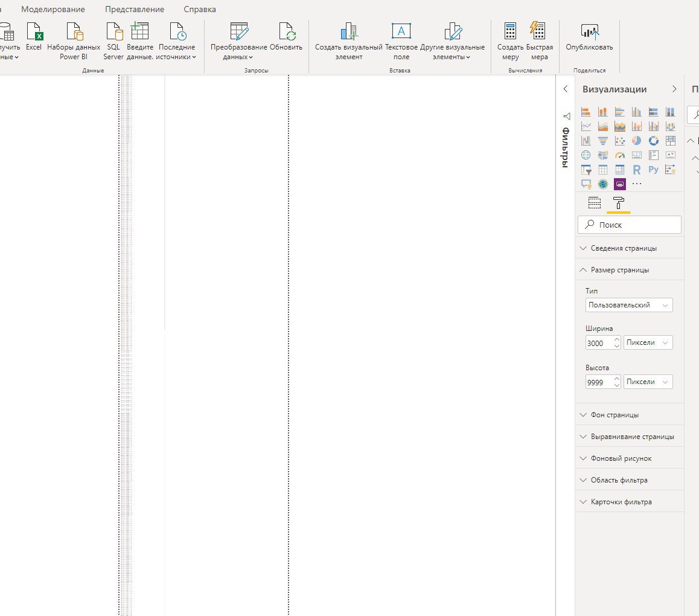Select the clustered bar chart visual
The width and height of the screenshot is (699, 616).
click(620, 112)
